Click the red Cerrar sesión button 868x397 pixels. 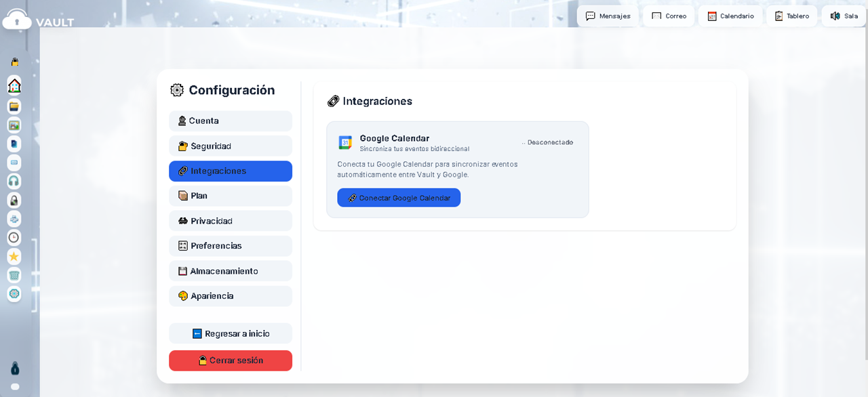click(231, 360)
